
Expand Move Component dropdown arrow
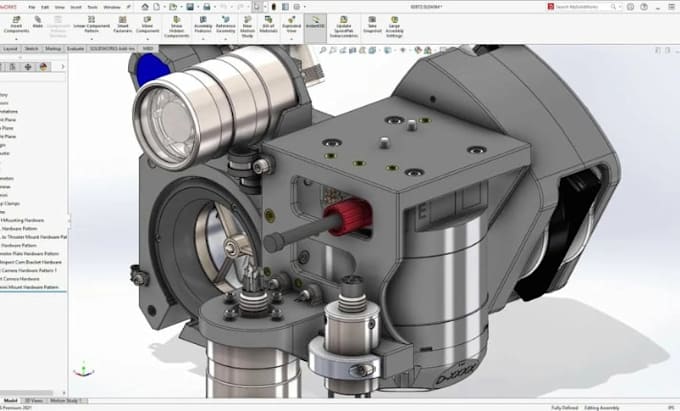pyautogui.click(x=147, y=39)
